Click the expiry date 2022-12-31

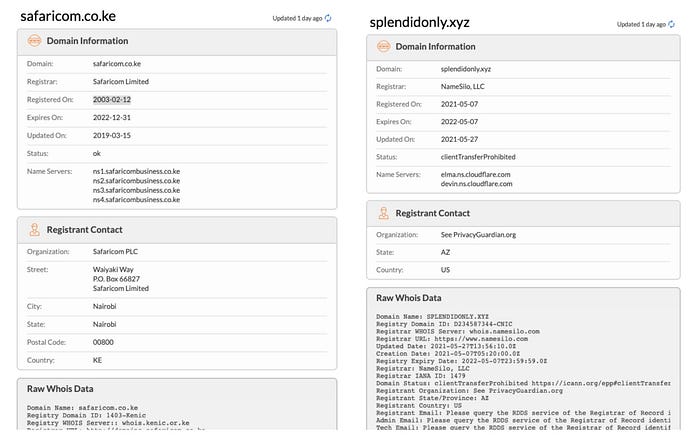[112, 117]
